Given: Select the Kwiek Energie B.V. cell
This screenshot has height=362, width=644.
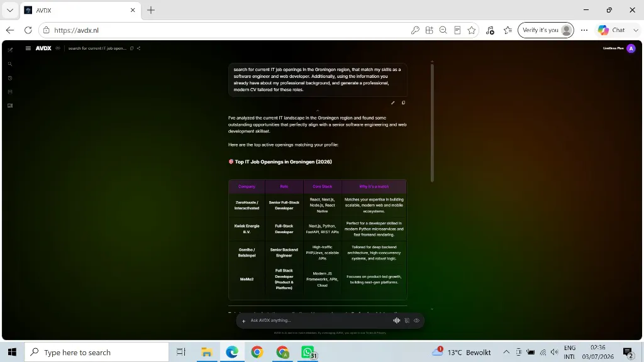Looking at the screenshot, I should (x=247, y=229).
